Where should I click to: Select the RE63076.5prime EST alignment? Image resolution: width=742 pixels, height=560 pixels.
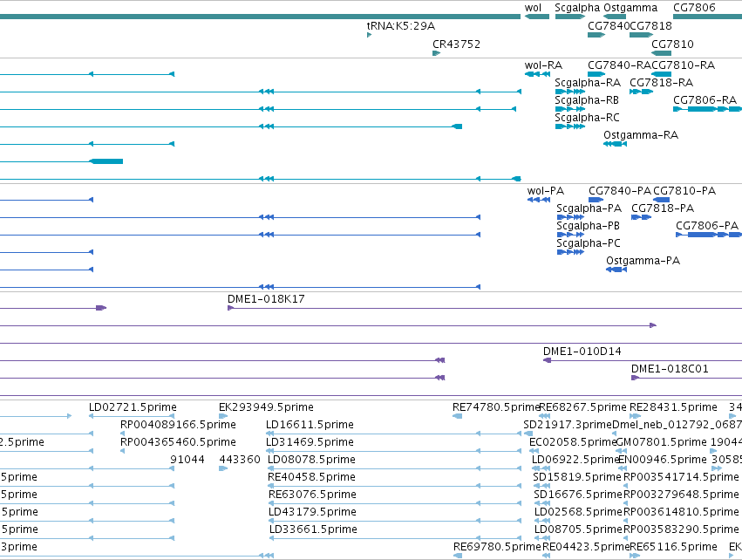[x=395, y=503]
